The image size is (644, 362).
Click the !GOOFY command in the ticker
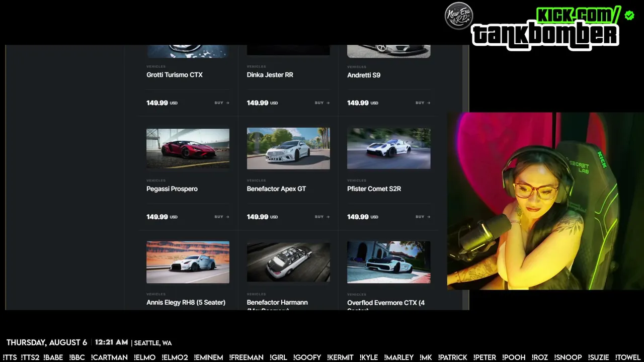point(307,357)
